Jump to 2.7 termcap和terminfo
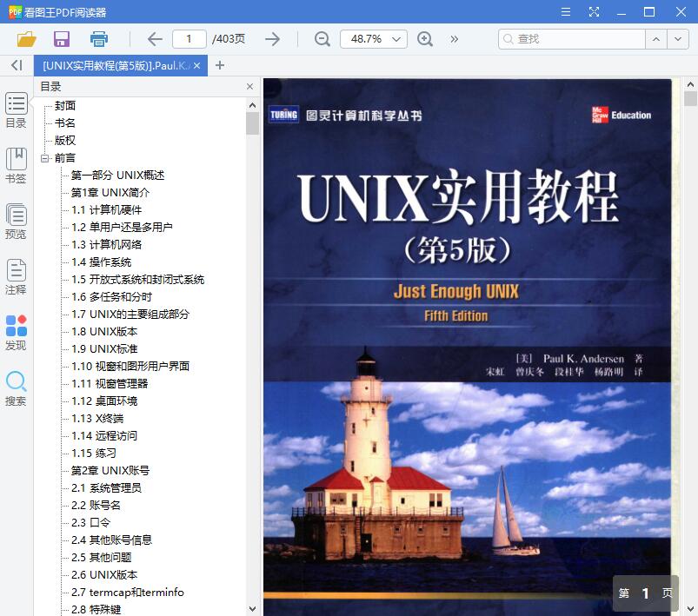 tap(127, 592)
